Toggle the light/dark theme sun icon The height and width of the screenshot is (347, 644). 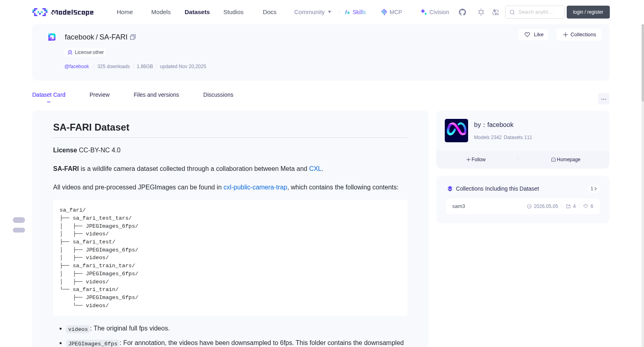481,12
